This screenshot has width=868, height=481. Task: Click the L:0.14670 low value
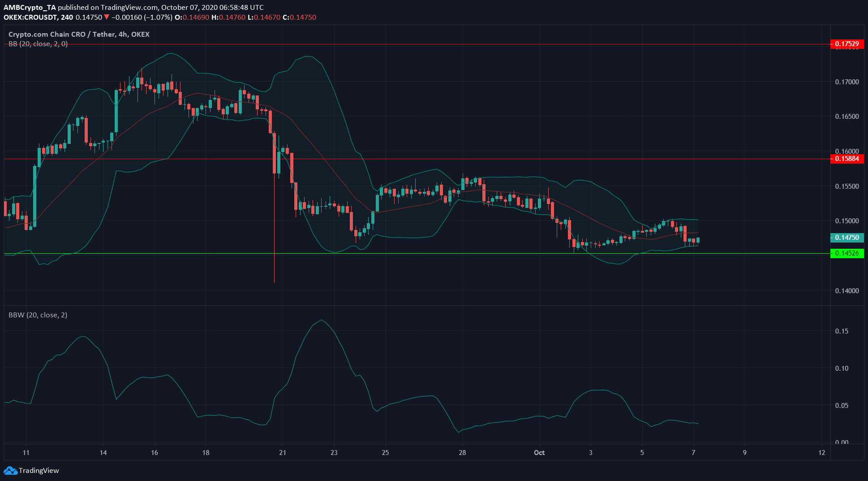coord(264,17)
